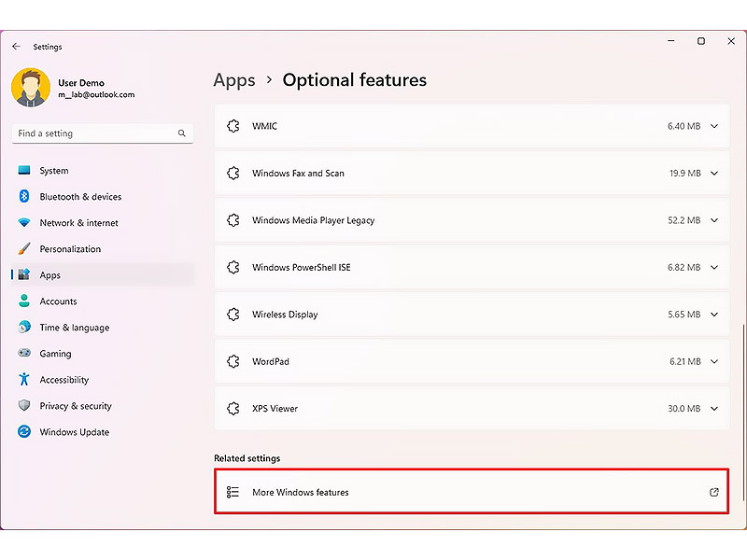This screenshot has width=747, height=560.
Task: Click the Network wifi icon in sidebar
Action: pyautogui.click(x=24, y=222)
